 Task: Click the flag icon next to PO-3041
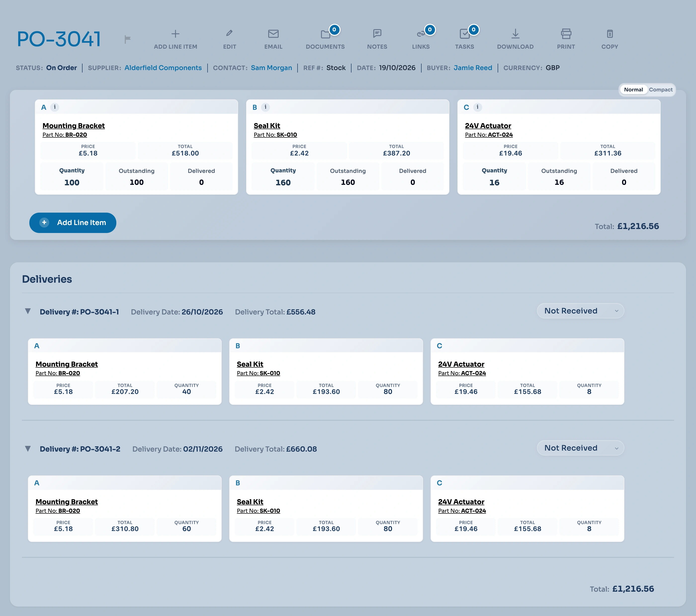tap(128, 39)
